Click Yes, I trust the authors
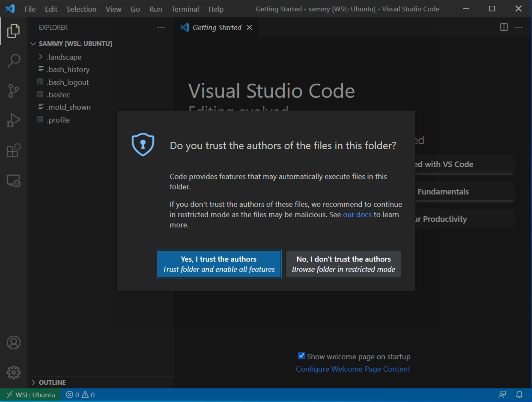Screen dimensions: 532x402 point(219,264)
